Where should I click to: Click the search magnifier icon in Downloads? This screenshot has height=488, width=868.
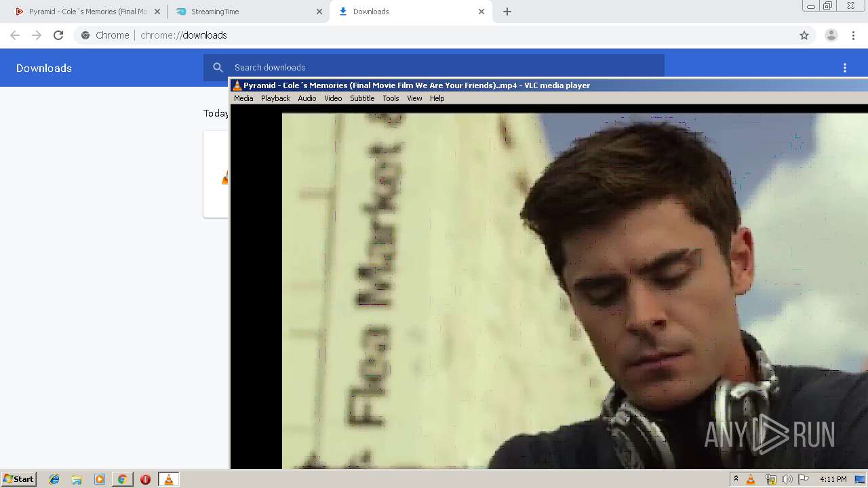point(218,67)
